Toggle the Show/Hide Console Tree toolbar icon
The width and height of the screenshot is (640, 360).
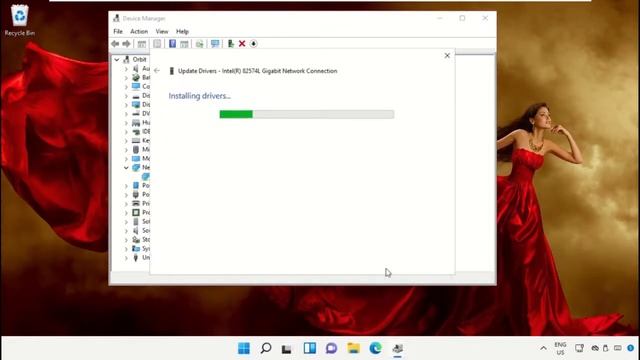tap(142, 44)
